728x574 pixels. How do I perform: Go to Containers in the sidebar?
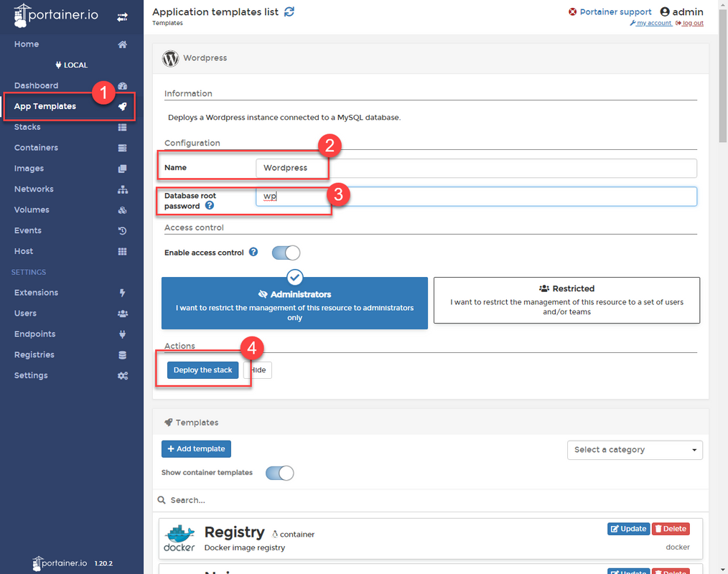click(36, 148)
